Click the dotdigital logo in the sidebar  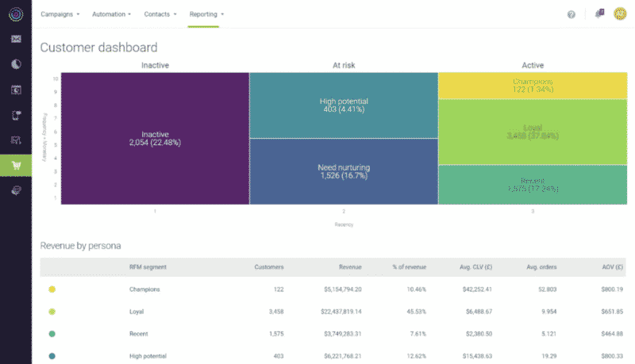point(16,14)
